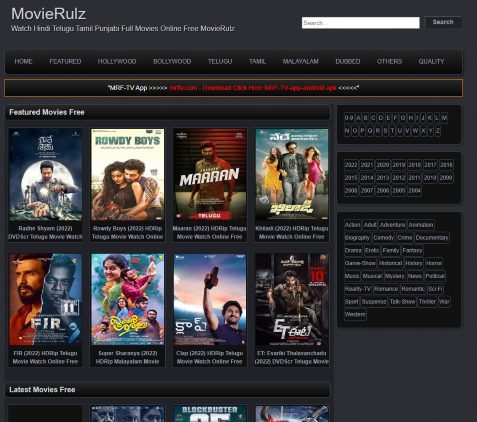Filter movies by year 2004
The image size is (477, 422).
click(x=414, y=191)
